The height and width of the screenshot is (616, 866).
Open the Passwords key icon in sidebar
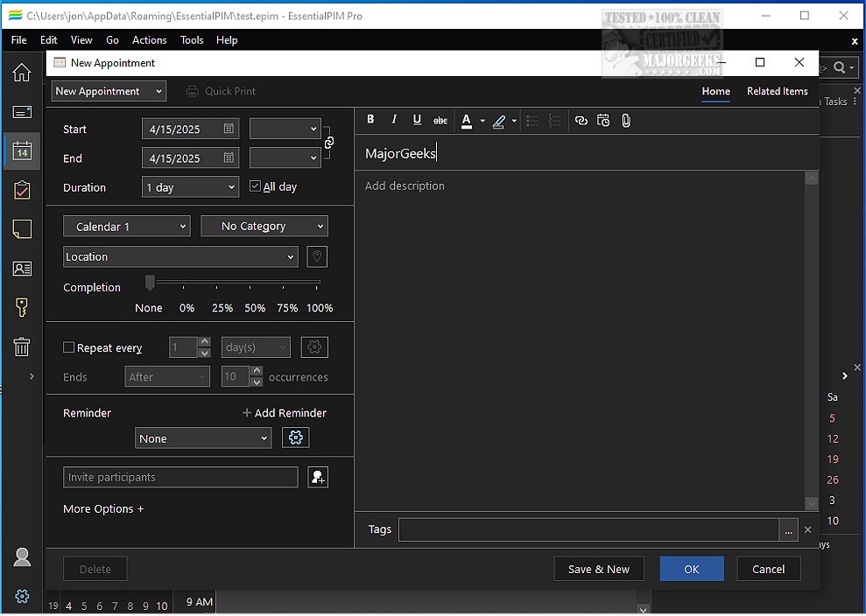[22, 307]
